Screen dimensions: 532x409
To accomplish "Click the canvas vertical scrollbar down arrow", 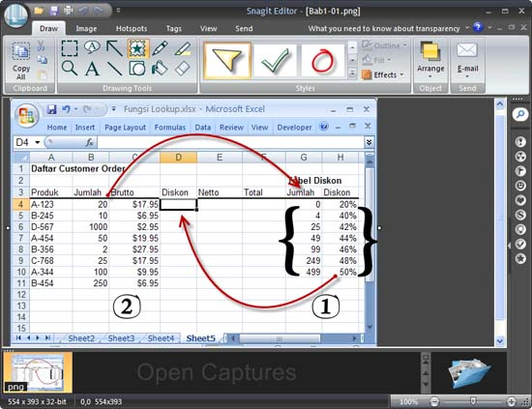I will click(500, 340).
